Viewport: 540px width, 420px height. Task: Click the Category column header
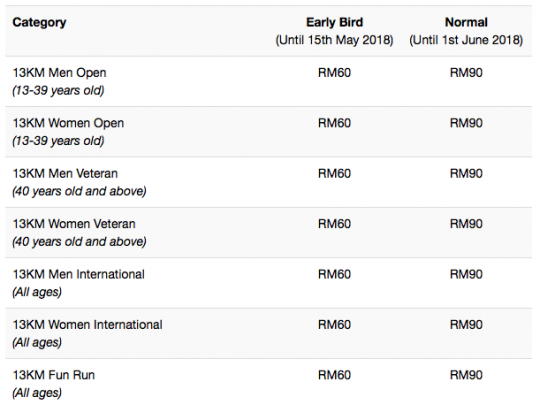click(x=39, y=22)
